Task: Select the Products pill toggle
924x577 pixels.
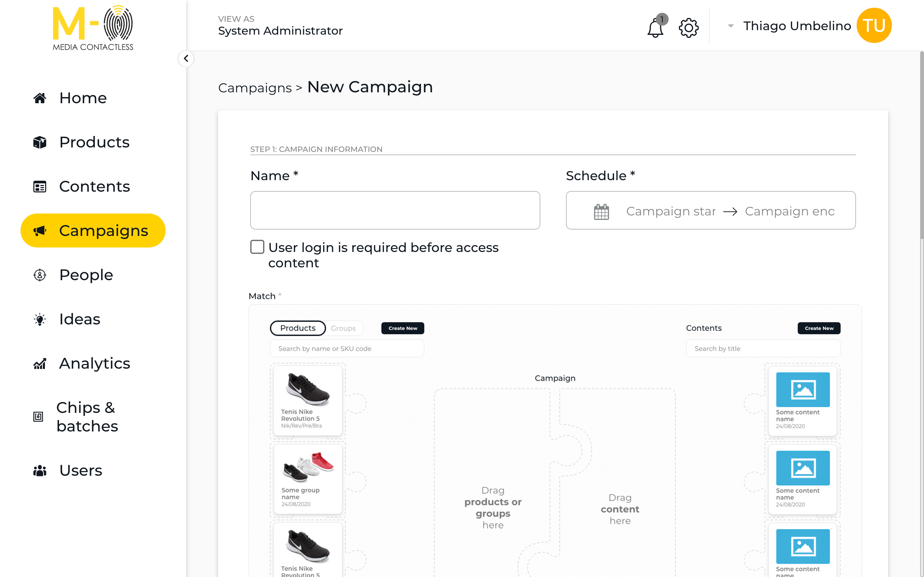Action: coord(298,328)
